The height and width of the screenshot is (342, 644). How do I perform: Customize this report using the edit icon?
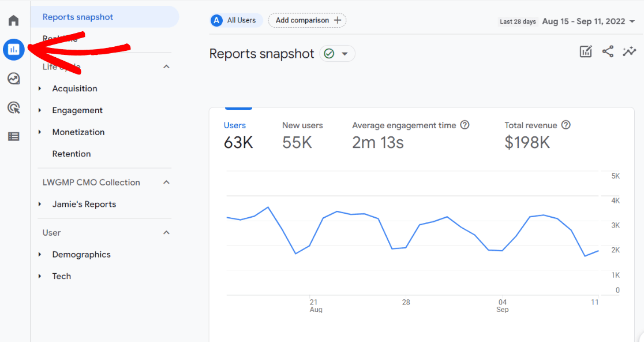586,51
